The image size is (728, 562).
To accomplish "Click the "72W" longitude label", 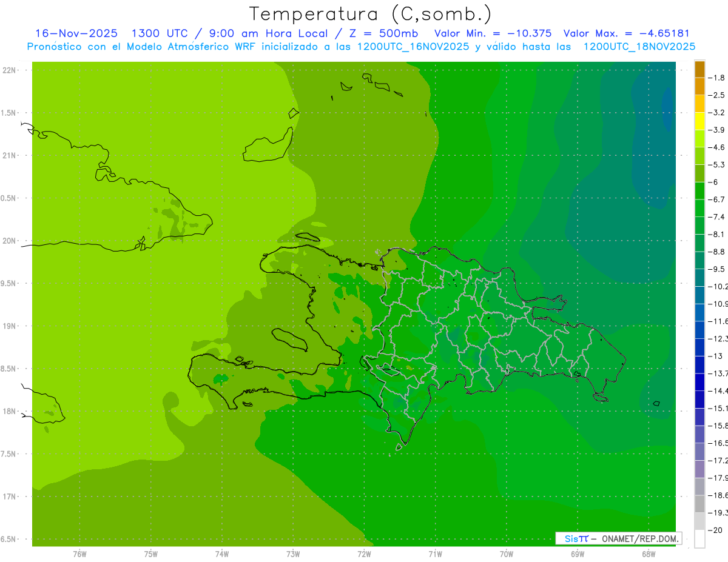I will coord(364,554).
